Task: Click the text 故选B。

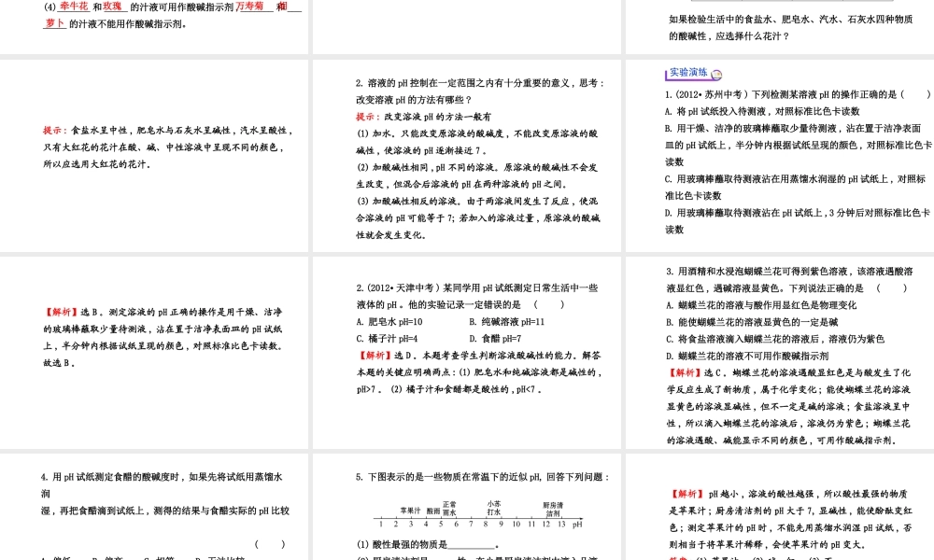Action: (x=59, y=362)
